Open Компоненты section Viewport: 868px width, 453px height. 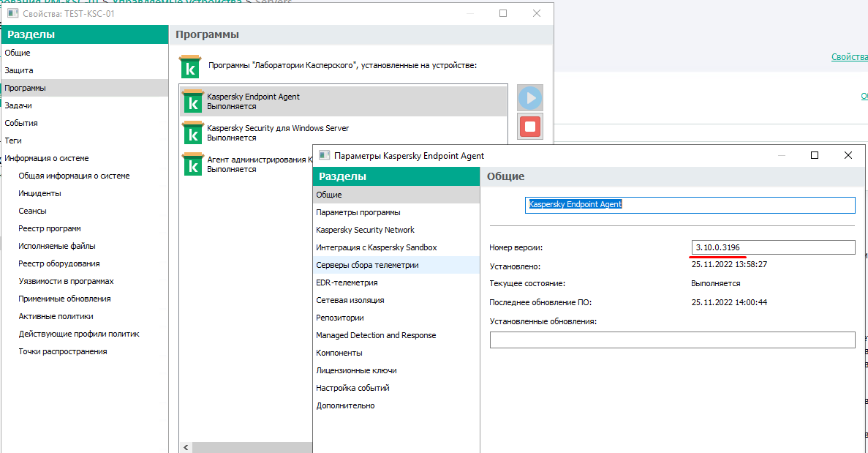[x=396, y=353]
